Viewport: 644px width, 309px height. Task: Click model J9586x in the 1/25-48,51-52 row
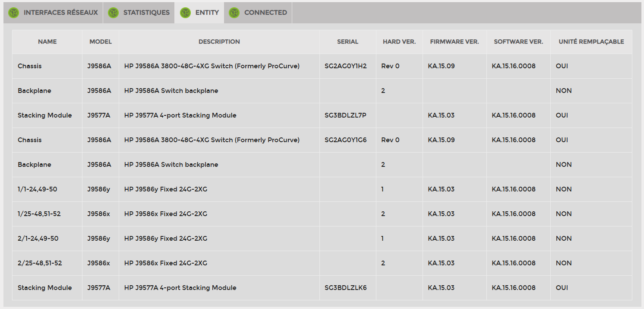click(99, 214)
